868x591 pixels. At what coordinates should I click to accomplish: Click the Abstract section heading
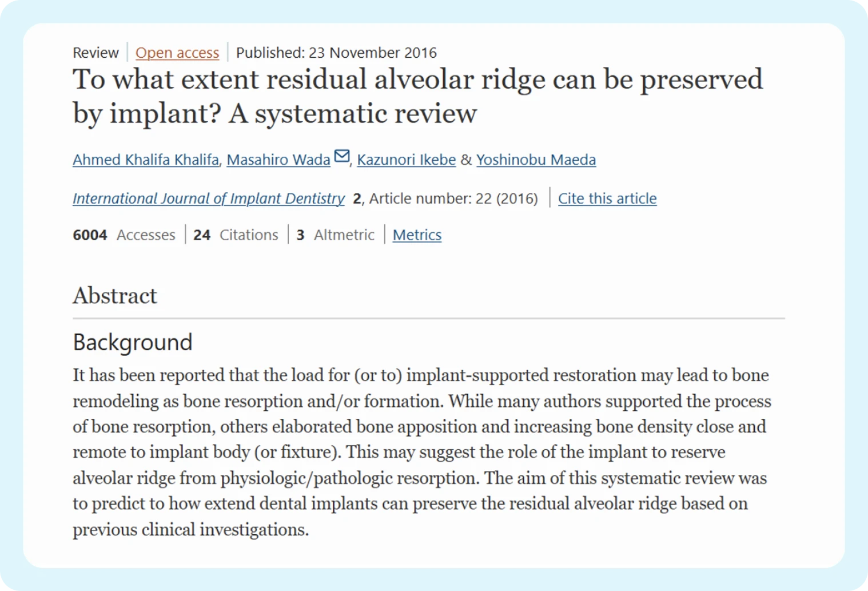(x=114, y=296)
